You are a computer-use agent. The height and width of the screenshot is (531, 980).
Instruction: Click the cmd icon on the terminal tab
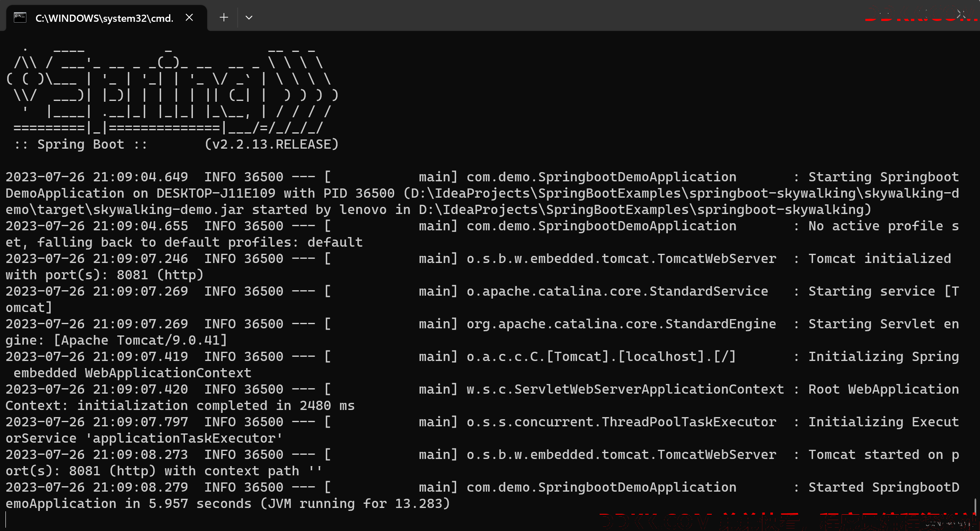pos(20,18)
